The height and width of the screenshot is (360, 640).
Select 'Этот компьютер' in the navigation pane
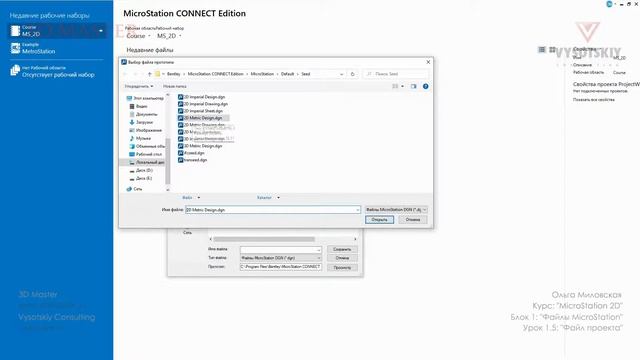(x=145, y=98)
